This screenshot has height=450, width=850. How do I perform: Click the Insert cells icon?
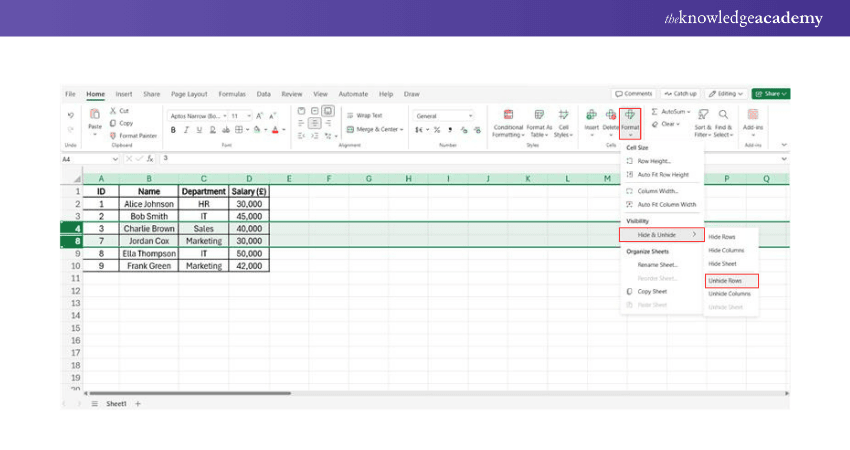click(x=591, y=116)
